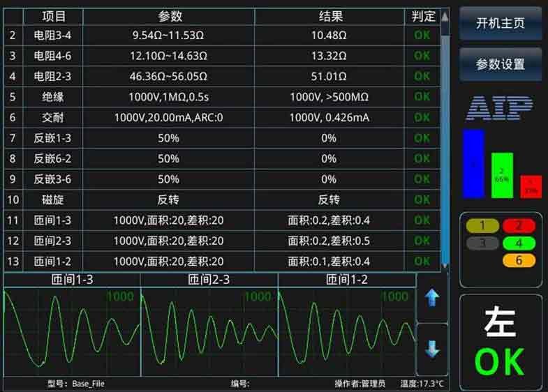Click the 匝间1-3 waveform plot
This screenshot has width=548, height=392.
[72, 332]
